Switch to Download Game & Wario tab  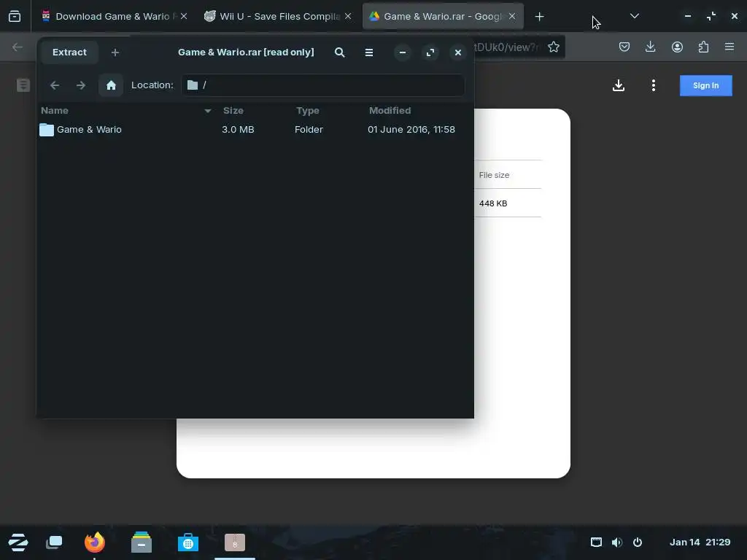(x=115, y=16)
